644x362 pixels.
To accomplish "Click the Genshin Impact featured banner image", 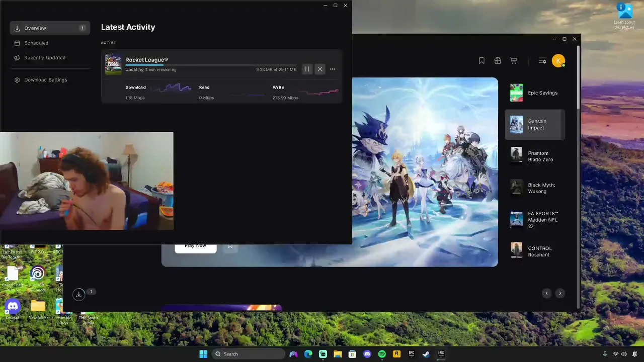I will point(425,172).
